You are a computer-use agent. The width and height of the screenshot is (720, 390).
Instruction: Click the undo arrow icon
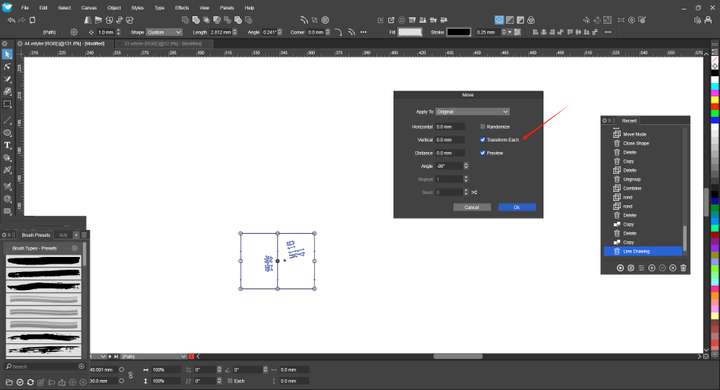[11, 20]
